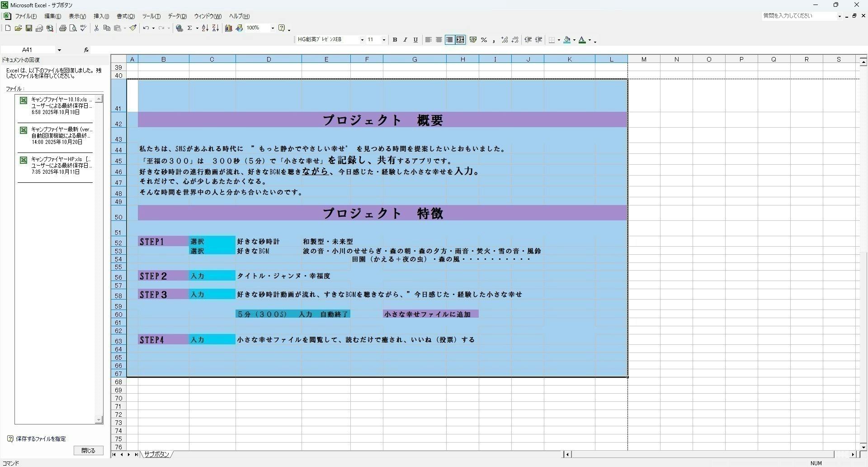Open the zoom level dropdown
The width and height of the screenshot is (868, 467).
coord(273,28)
